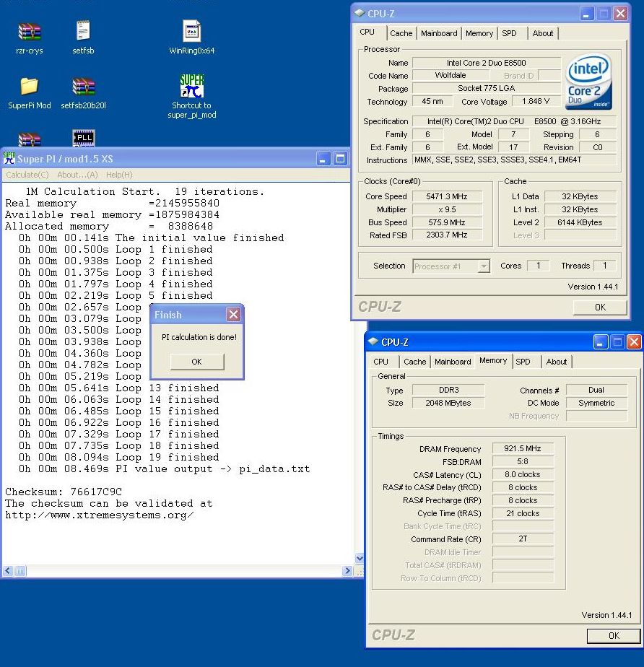644x667 pixels.
Task: Switch to About tab in top CPU-Z
Action: click(543, 33)
